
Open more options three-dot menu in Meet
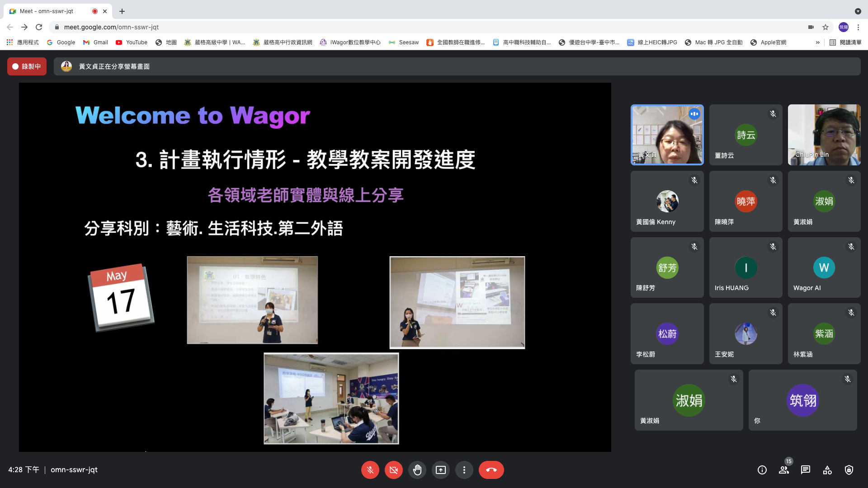(x=464, y=470)
